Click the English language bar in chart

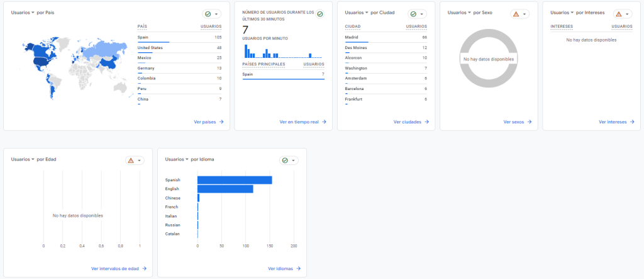tap(225, 189)
